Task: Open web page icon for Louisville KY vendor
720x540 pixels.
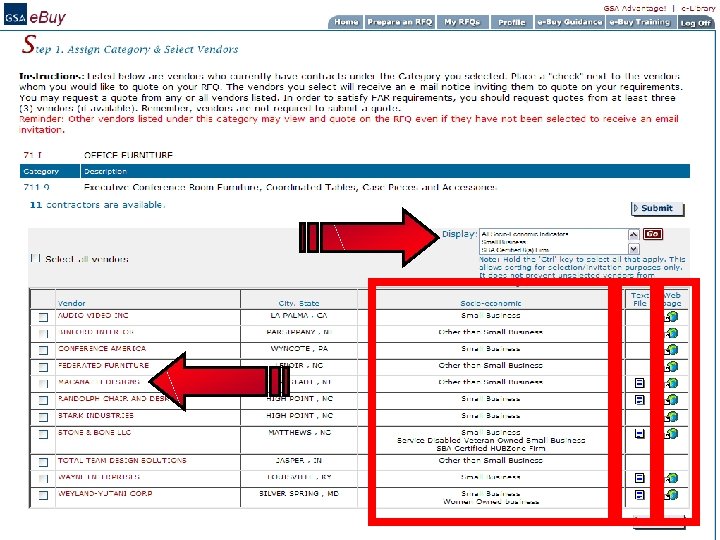Action: pos(671,478)
